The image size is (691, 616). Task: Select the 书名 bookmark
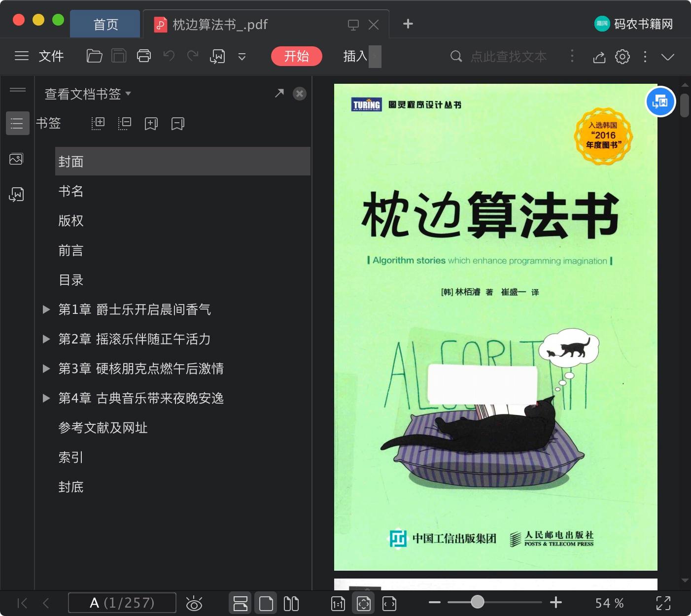pyautogui.click(x=71, y=191)
